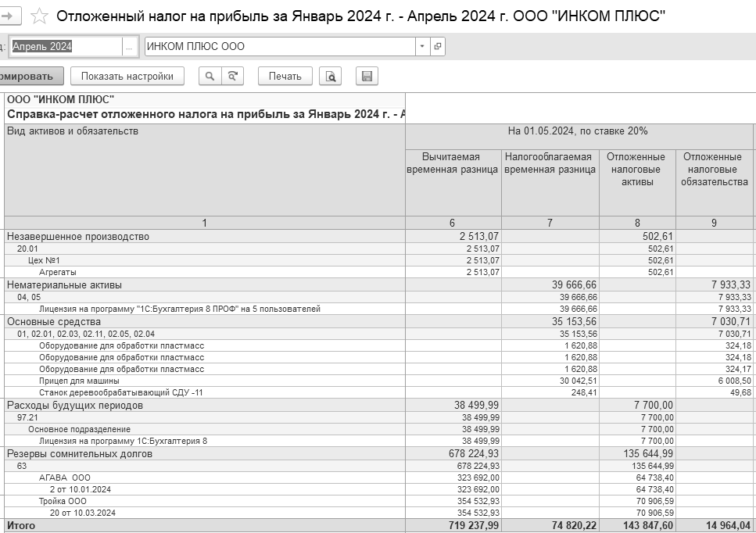
Task: Click column number 6 cell
Action: 453,223
